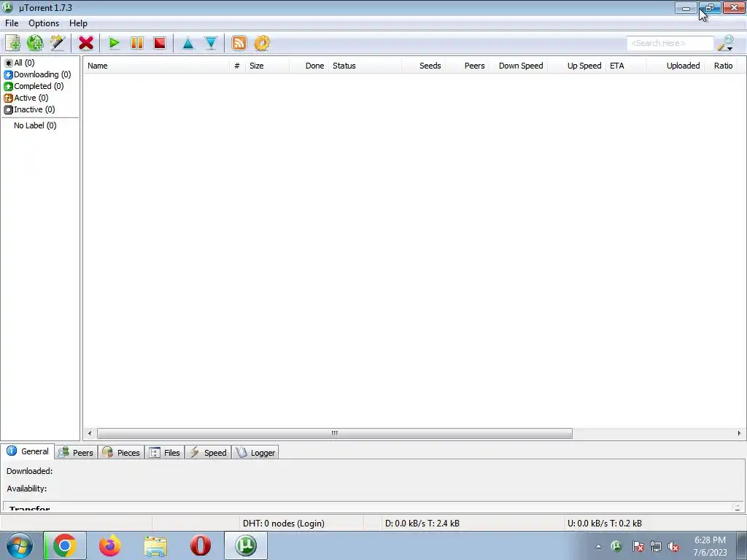Switch to the Peers tab
This screenshot has height=560, width=747.
pyautogui.click(x=76, y=452)
